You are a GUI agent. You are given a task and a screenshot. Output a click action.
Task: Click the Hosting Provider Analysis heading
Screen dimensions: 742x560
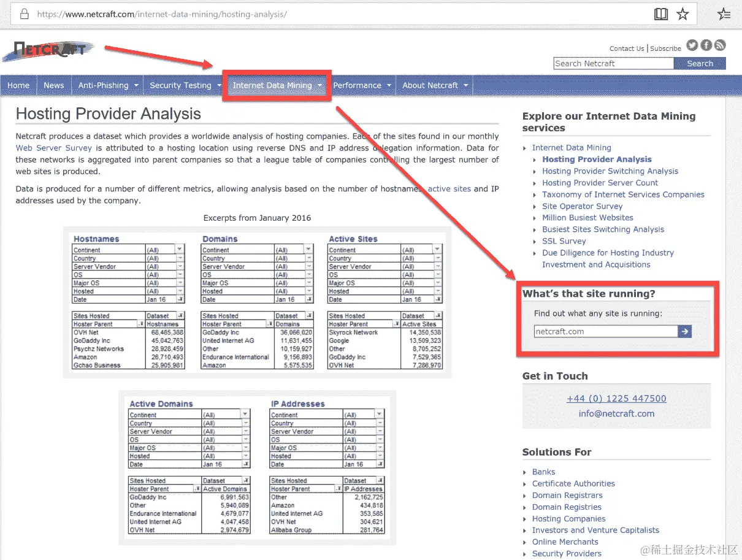[x=109, y=114]
